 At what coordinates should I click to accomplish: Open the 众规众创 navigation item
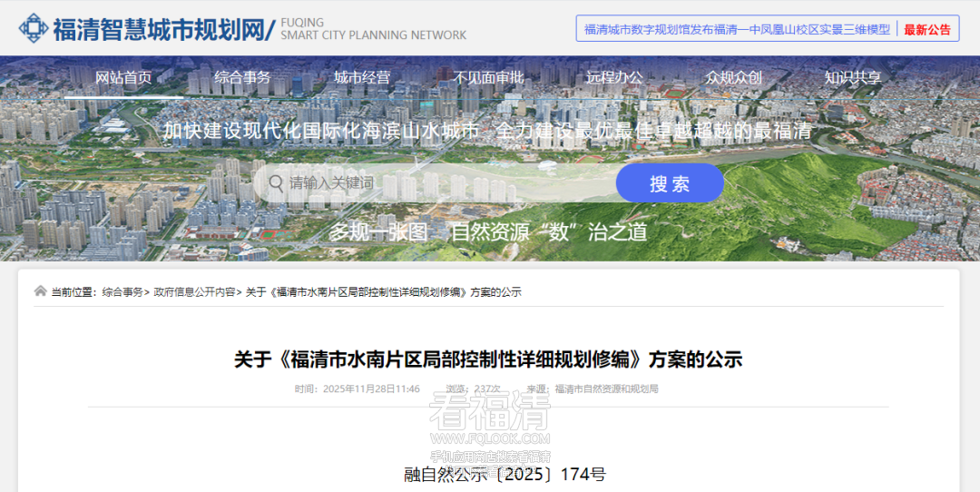(733, 78)
